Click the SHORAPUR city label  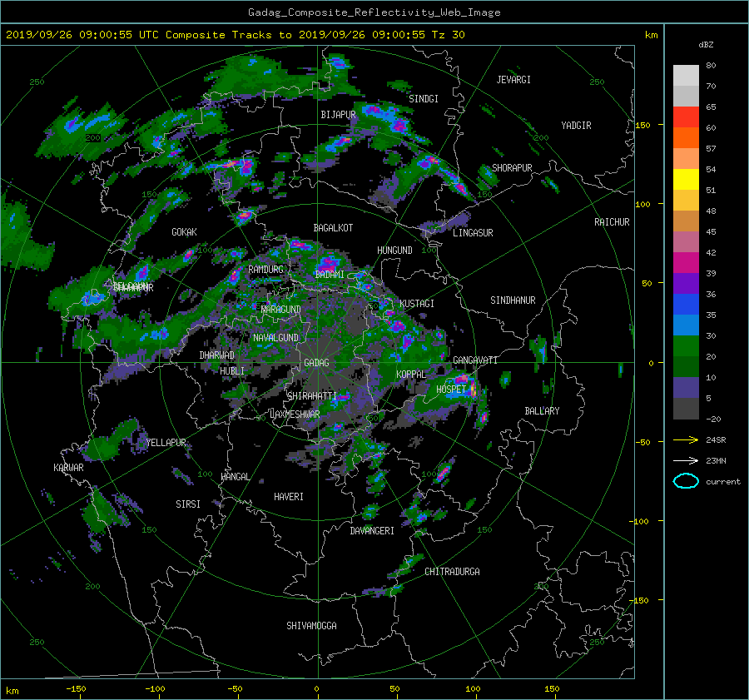512,167
